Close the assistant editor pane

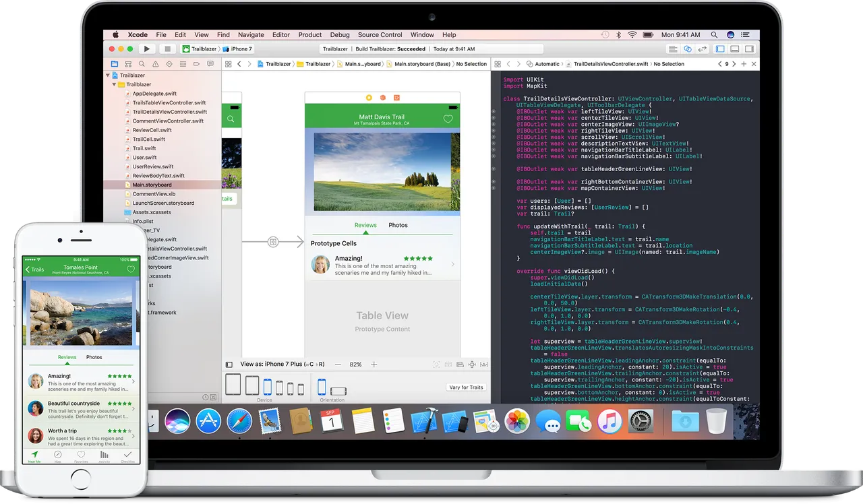[x=754, y=64]
